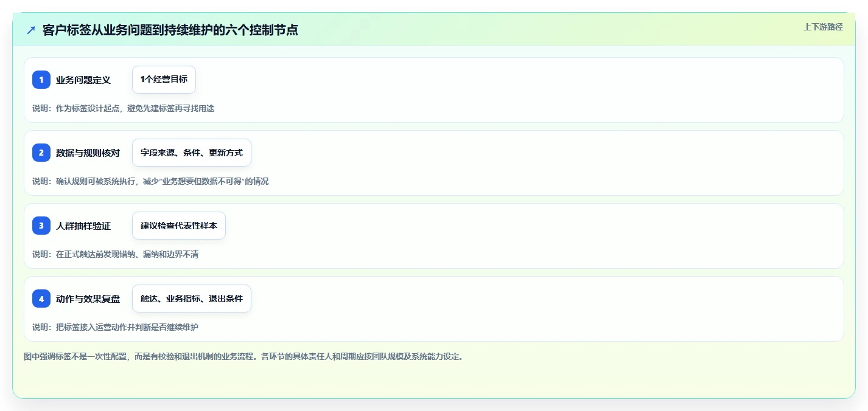Select the '建议检查代表性样本' chip
The width and height of the screenshot is (868, 411).
[179, 226]
